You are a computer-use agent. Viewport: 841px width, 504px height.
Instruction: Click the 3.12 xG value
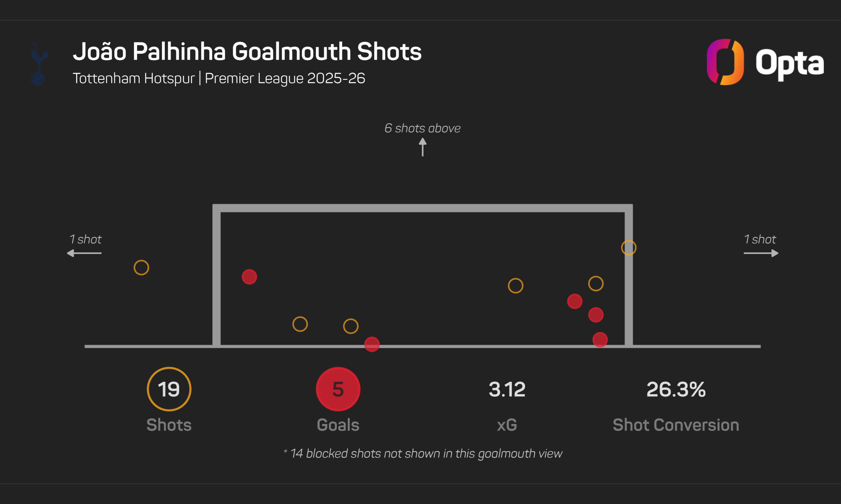pyautogui.click(x=507, y=389)
